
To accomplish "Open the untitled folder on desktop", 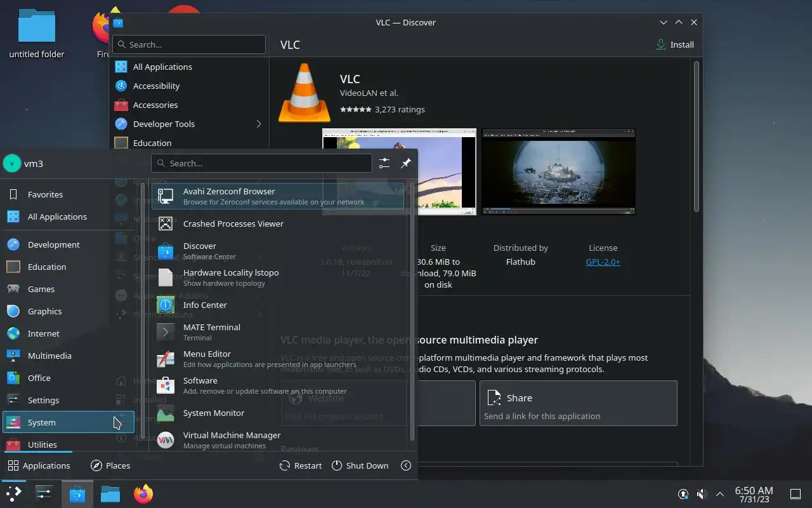I will click(37, 33).
